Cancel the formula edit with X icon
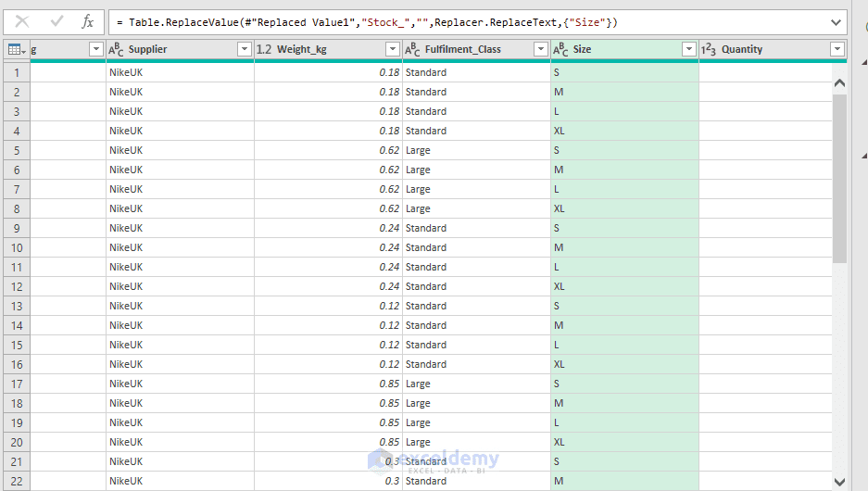 point(22,22)
